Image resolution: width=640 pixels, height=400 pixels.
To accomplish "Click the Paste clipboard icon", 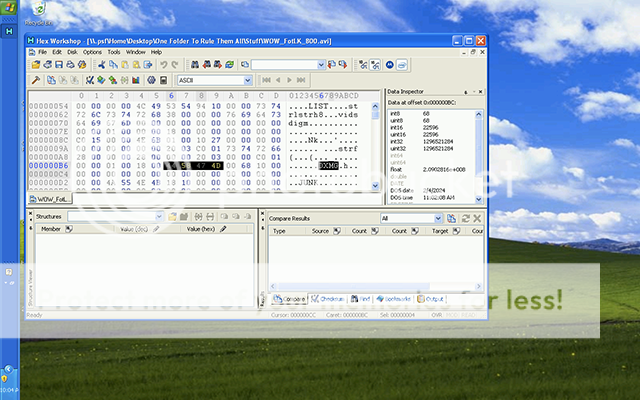I will pyautogui.click(x=124, y=64).
